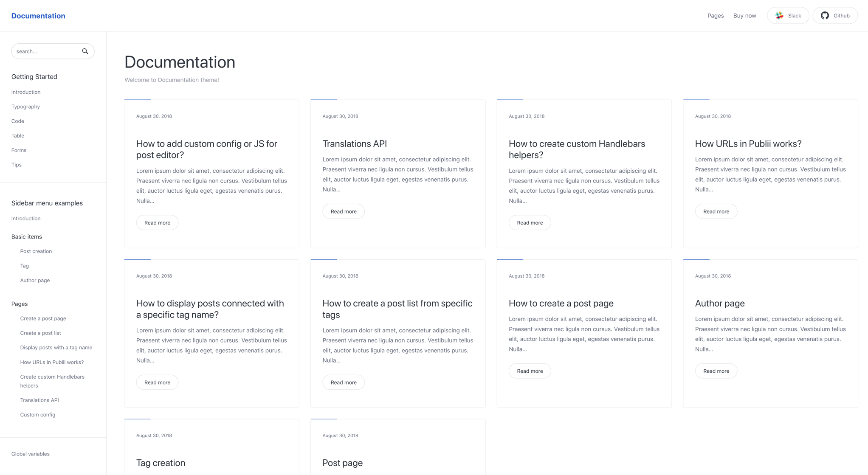
Task: Read more about Translations API
Action: (x=343, y=211)
